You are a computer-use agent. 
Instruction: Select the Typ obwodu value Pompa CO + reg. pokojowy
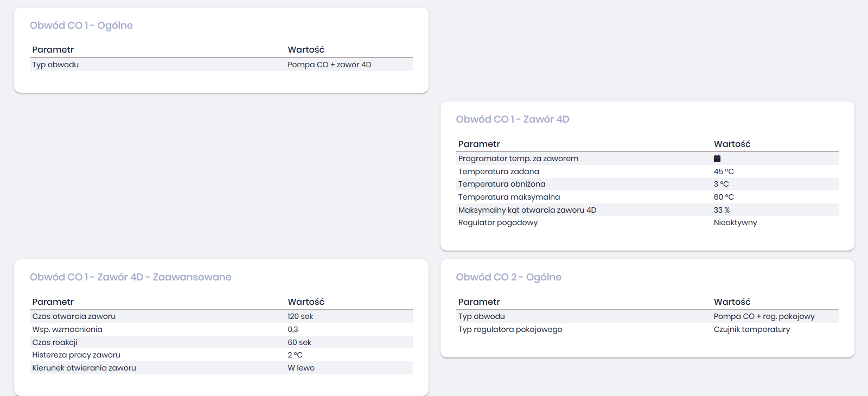(x=764, y=316)
